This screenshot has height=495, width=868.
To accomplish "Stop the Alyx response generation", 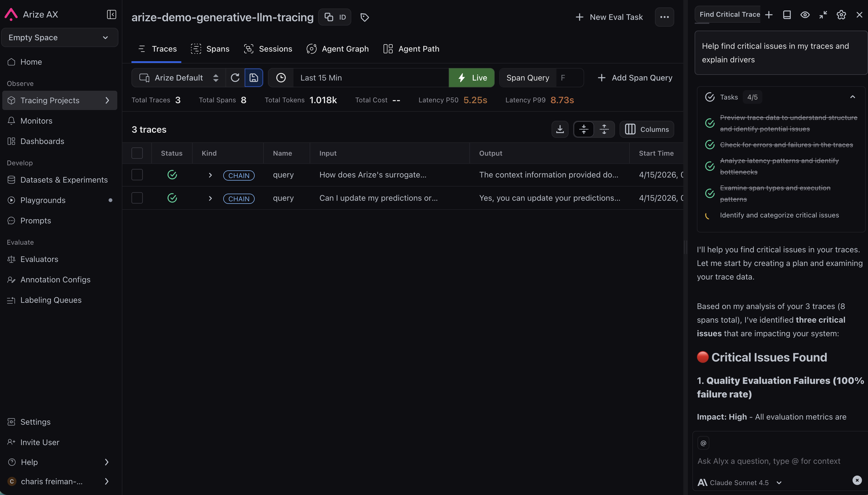I will point(857,480).
